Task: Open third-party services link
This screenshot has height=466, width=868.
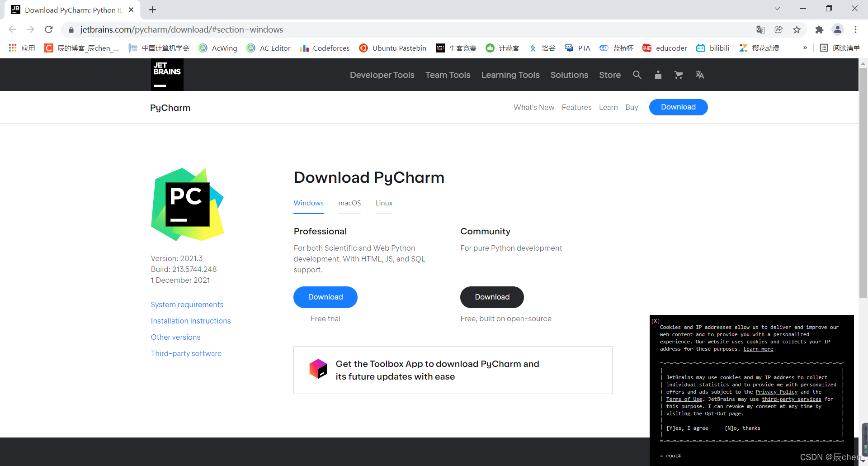Action: (x=791, y=399)
